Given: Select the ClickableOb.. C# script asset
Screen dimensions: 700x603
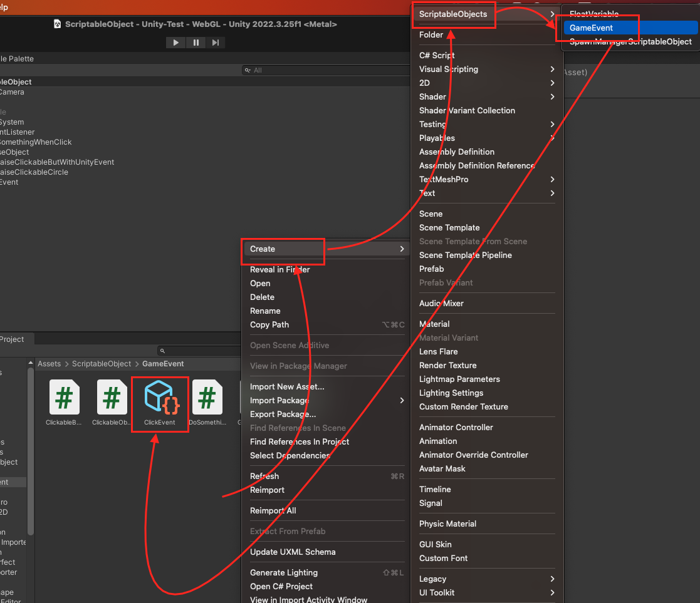Looking at the screenshot, I should pyautogui.click(x=112, y=403).
